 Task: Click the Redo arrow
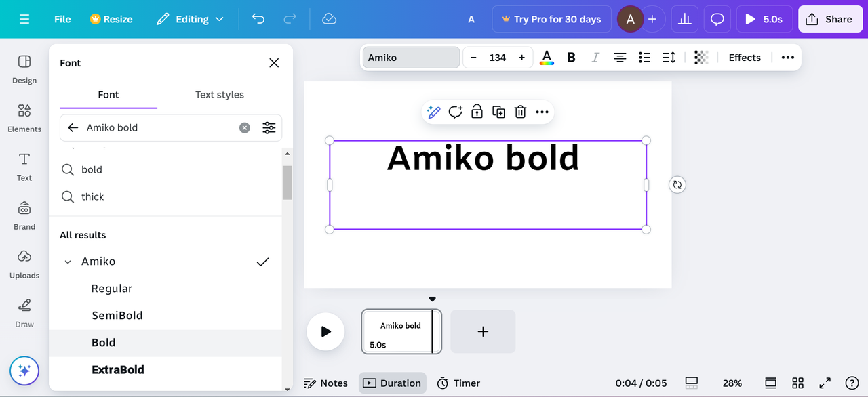290,19
